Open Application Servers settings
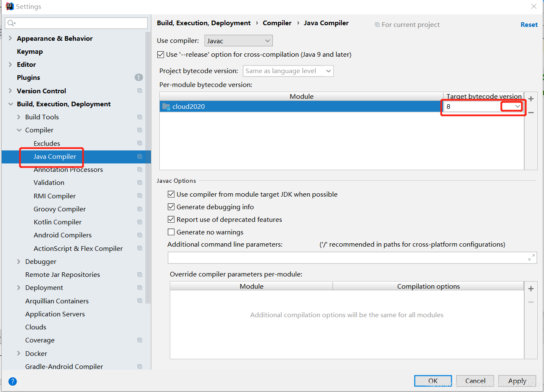544x392 pixels. pos(55,314)
